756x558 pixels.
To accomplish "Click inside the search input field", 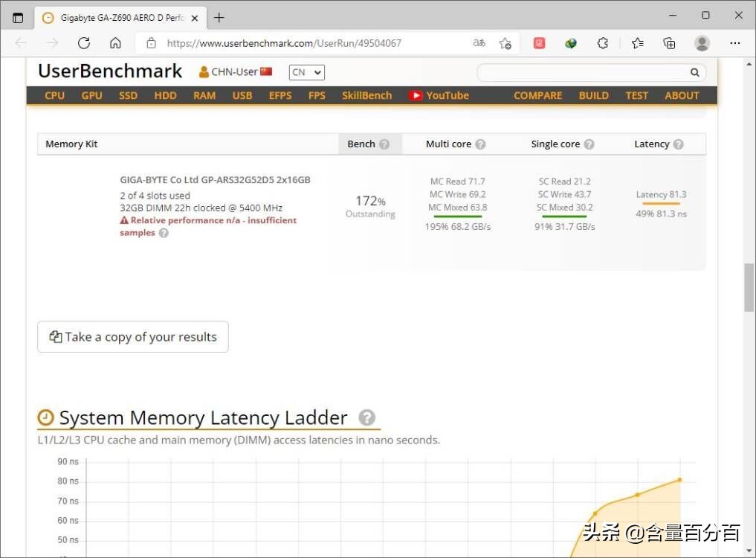I will 587,72.
